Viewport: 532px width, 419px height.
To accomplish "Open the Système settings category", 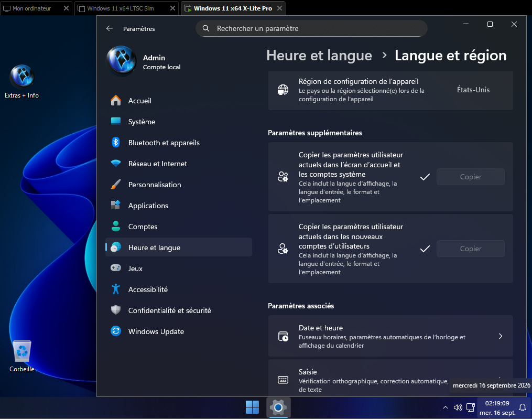I will pos(178,122).
